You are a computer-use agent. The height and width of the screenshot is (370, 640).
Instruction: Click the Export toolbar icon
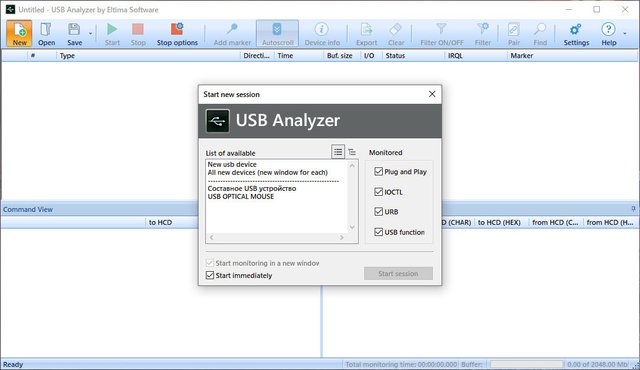coord(366,33)
